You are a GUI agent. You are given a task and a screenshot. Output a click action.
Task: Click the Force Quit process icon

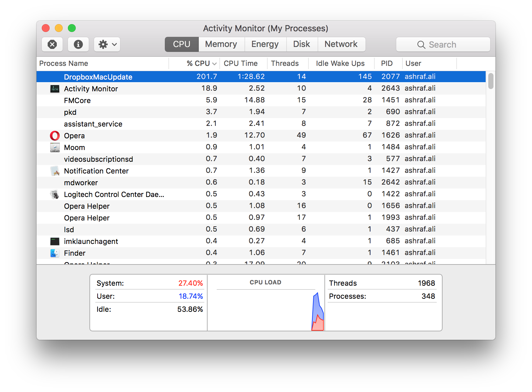pyautogui.click(x=52, y=44)
